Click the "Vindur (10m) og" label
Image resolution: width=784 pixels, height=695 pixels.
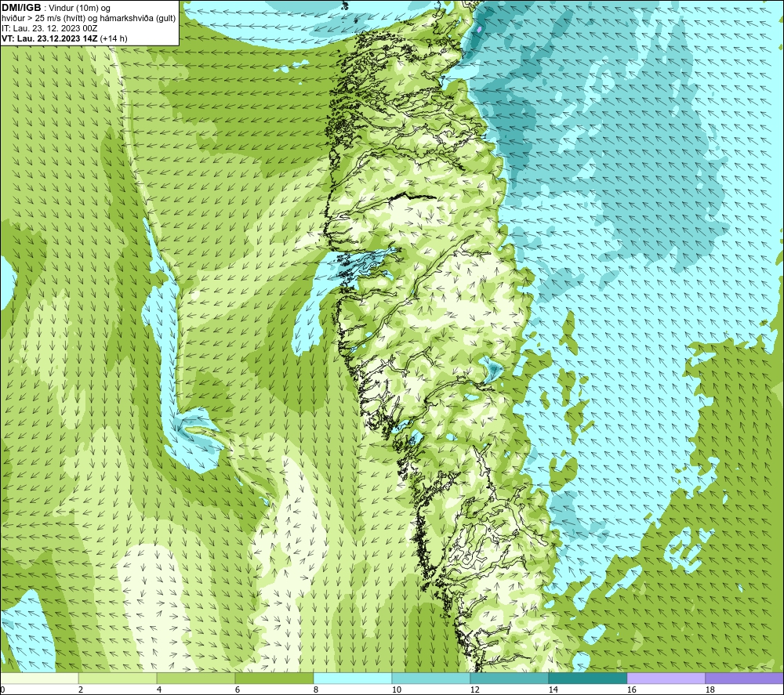coord(80,8)
